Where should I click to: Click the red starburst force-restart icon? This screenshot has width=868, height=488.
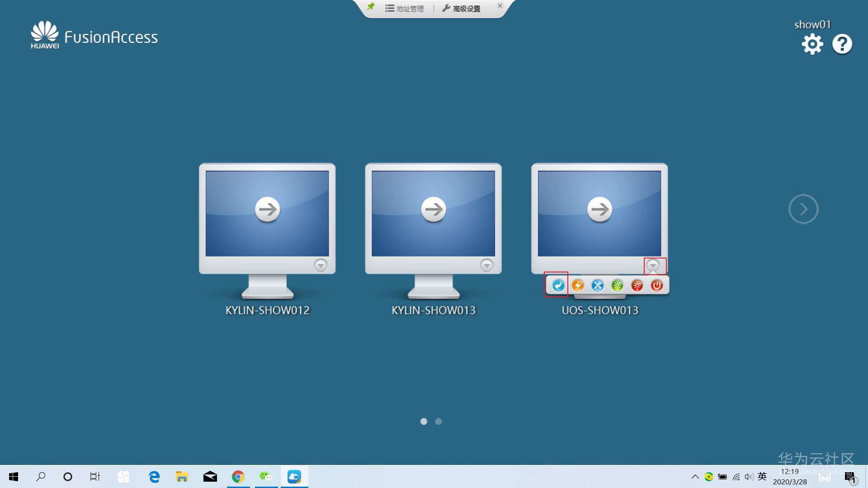[637, 285]
